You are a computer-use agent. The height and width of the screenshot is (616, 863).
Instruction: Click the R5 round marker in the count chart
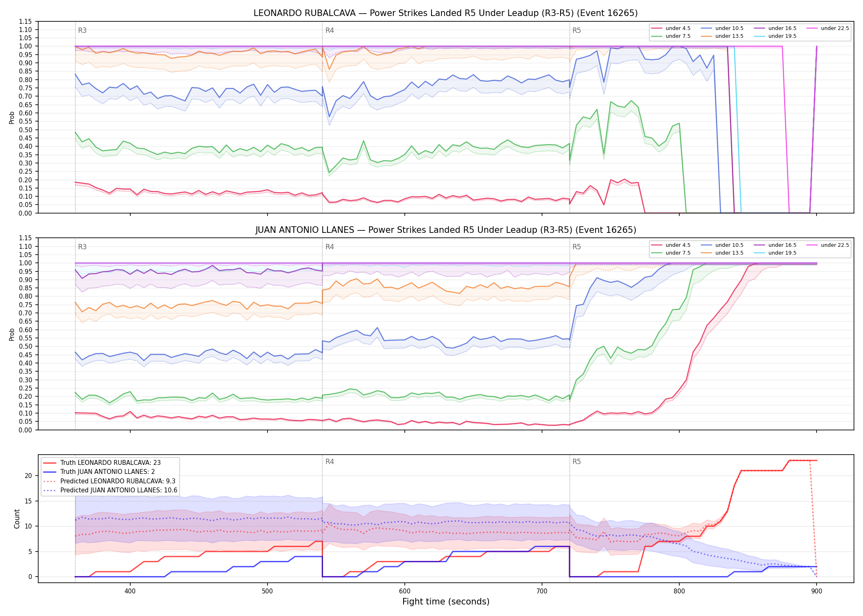tap(577, 462)
